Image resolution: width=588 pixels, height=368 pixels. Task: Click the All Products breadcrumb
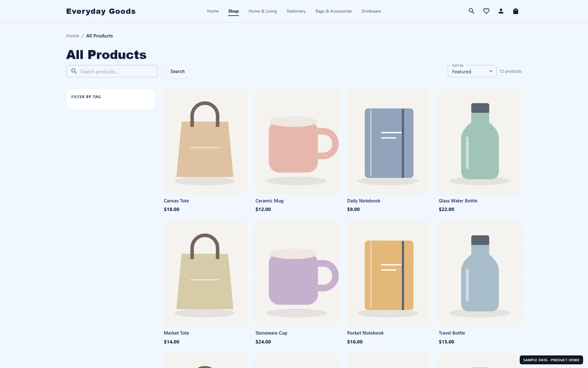[99, 36]
